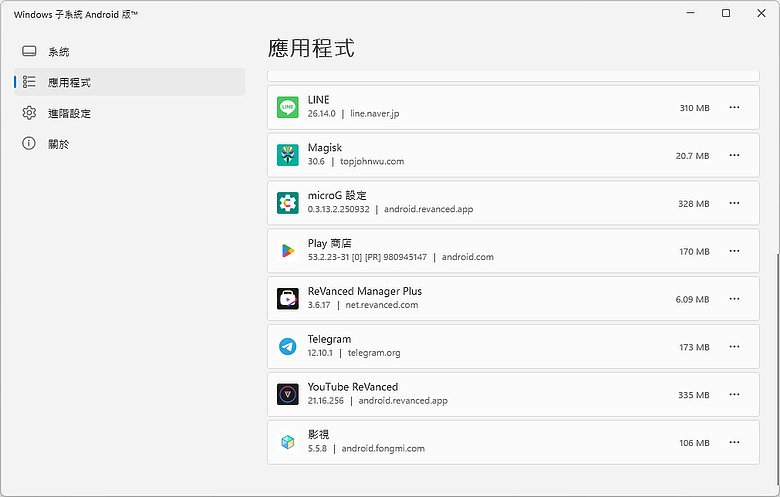Click the microG 設定 app name
This screenshot has height=497, width=780.
(337, 196)
